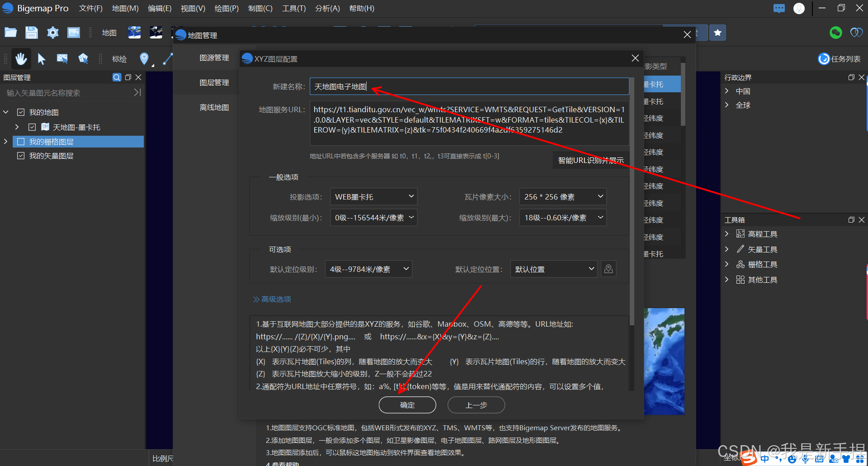Click the star favorites button

click(x=718, y=33)
